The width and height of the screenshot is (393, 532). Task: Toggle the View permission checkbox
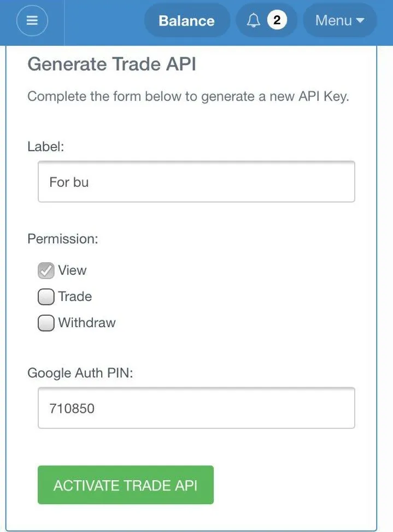point(46,271)
